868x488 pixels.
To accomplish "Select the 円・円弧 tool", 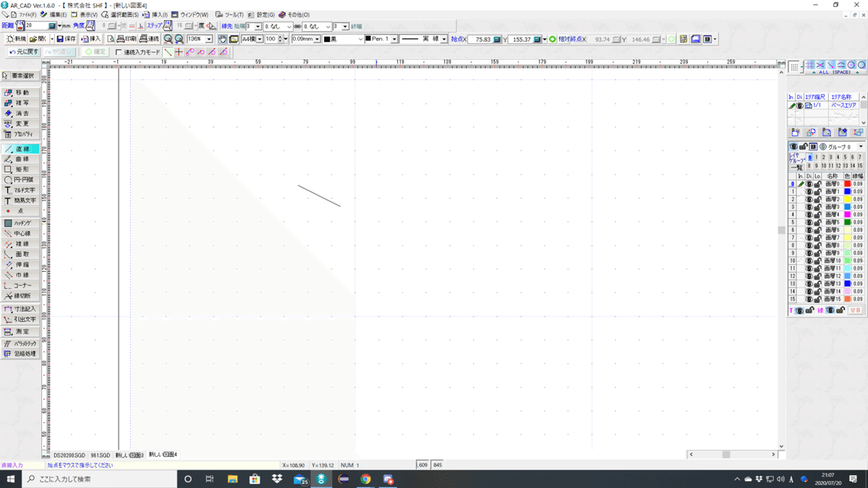I will 20,179.
